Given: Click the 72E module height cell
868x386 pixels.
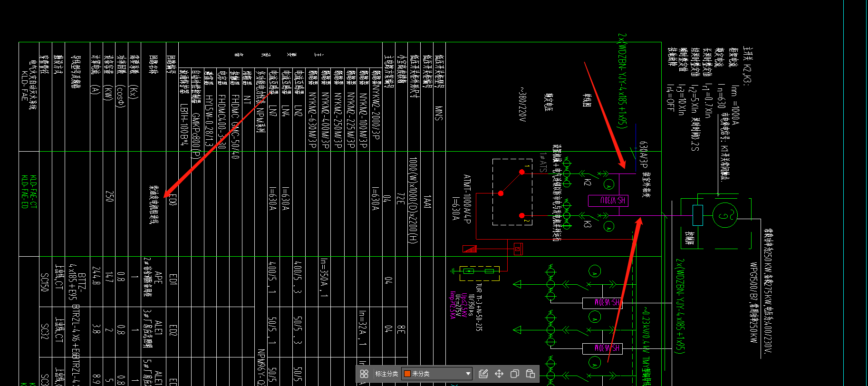Looking at the screenshot, I should (400, 199).
